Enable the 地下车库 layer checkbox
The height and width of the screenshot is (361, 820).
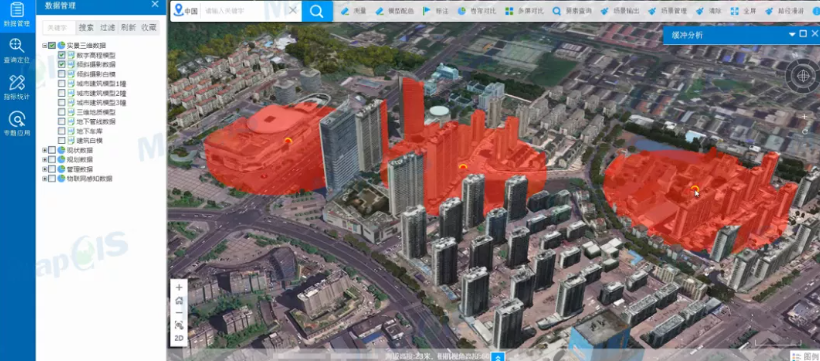click(62, 131)
